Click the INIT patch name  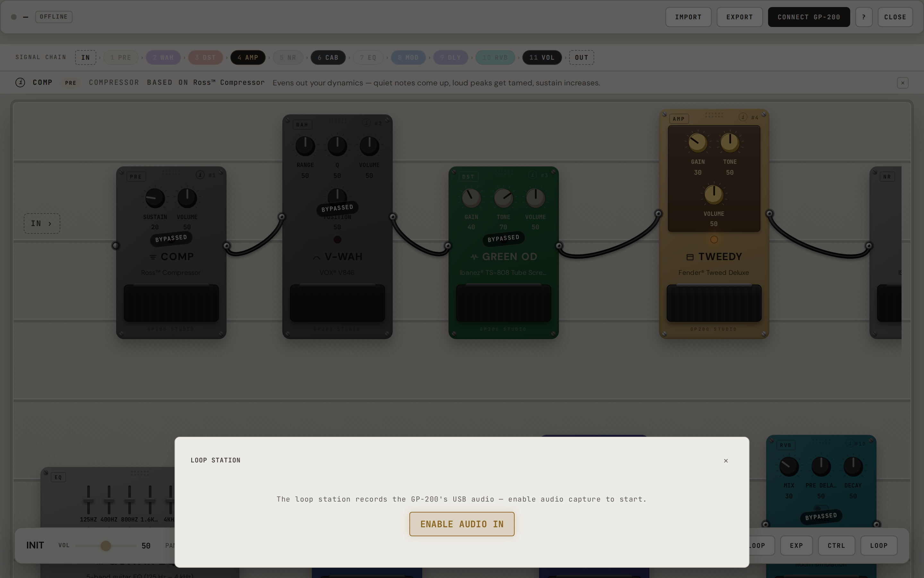35,546
